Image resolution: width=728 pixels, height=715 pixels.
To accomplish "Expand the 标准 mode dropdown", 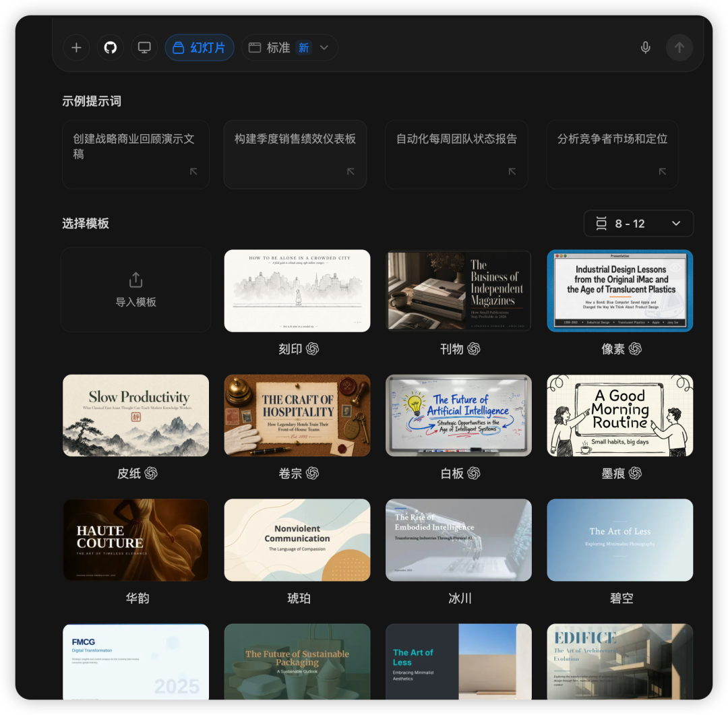I will pos(289,47).
